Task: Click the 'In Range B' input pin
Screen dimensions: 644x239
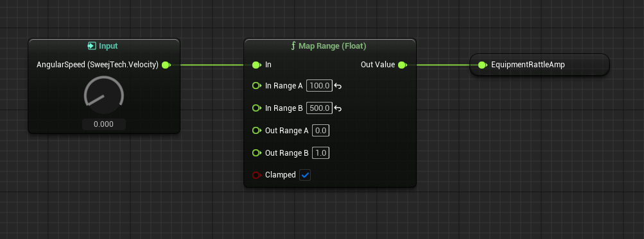Action: point(257,108)
